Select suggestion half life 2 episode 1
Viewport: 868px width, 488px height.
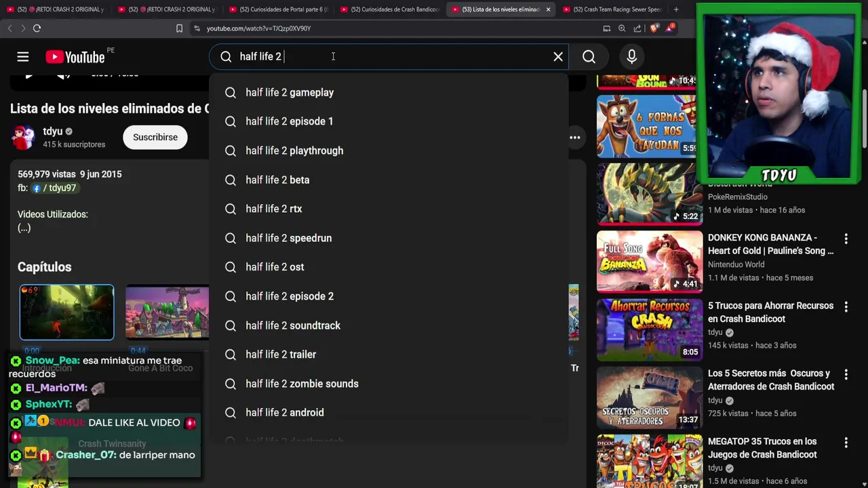[389, 121]
